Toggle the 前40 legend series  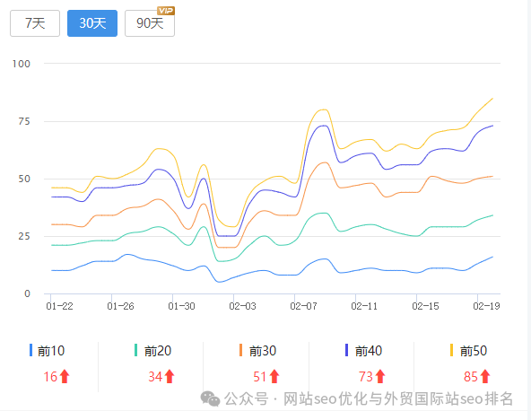pyautogui.click(x=363, y=351)
